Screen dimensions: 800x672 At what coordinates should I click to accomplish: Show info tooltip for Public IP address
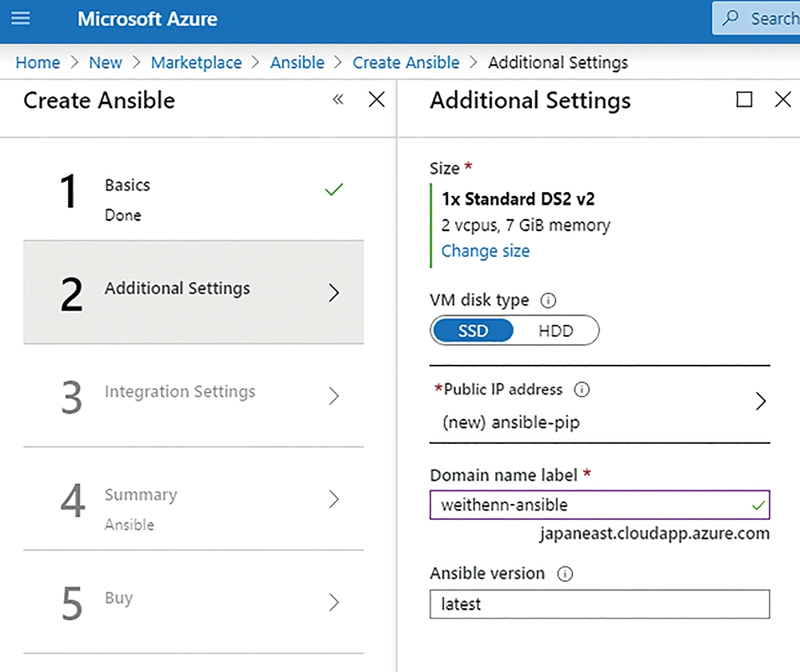click(582, 390)
